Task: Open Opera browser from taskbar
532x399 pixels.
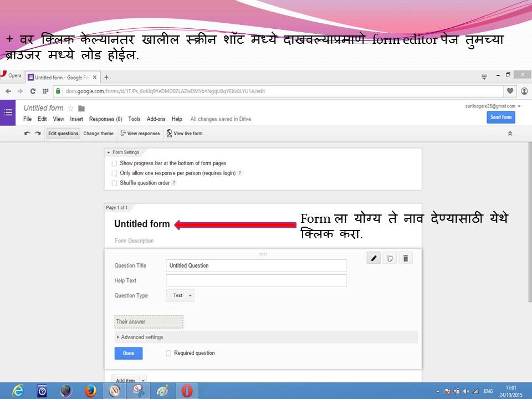Action: pyautogui.click(x=187, y=391)
